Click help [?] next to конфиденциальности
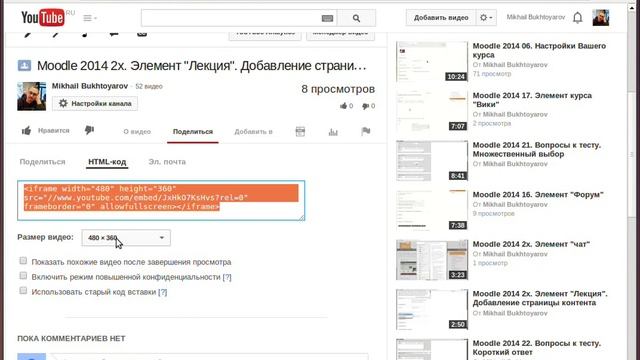 (x=227, y=277)
